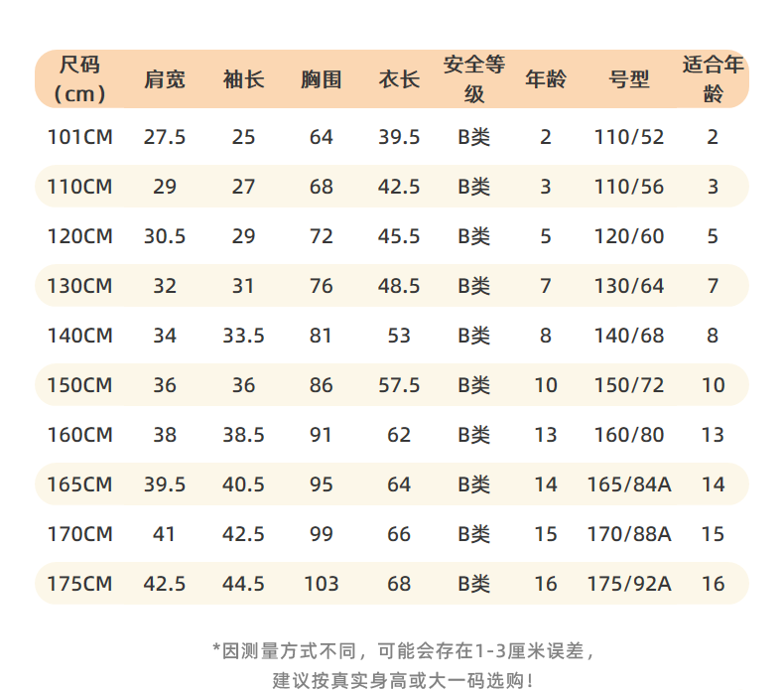This screenshot has width=784, height=690.
Task: Click the 160/80 size type cell
Action: point(629,435)
